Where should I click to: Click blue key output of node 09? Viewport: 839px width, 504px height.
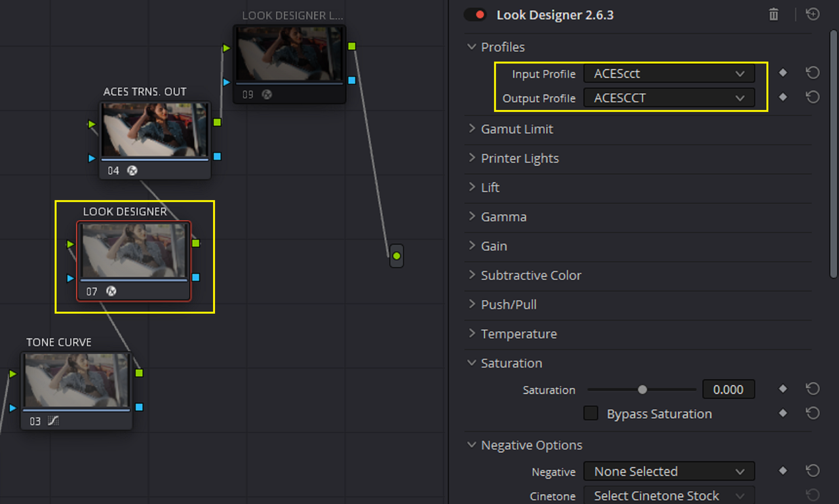tap(352, 80)
